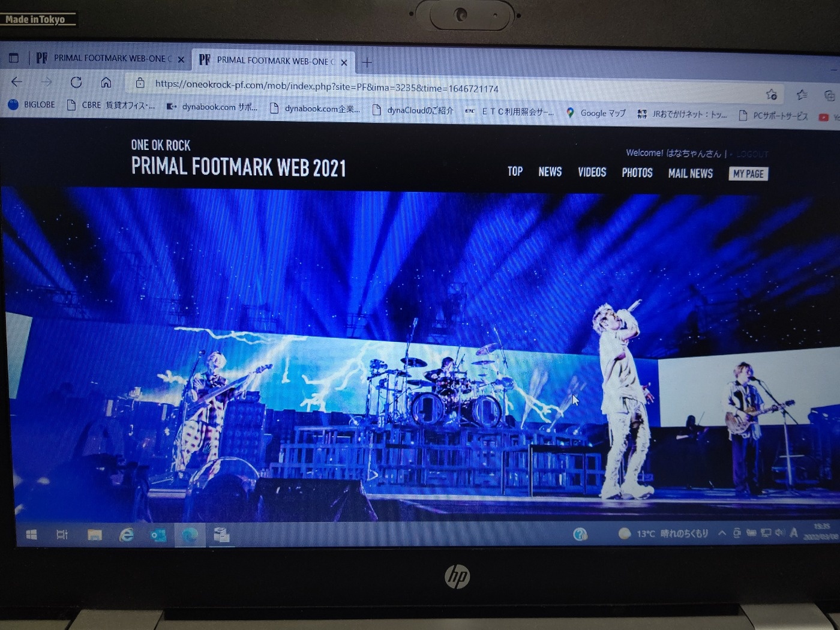Open the dynabook.com企業 bookmark
840x630 pixels.
coord(315,109)
